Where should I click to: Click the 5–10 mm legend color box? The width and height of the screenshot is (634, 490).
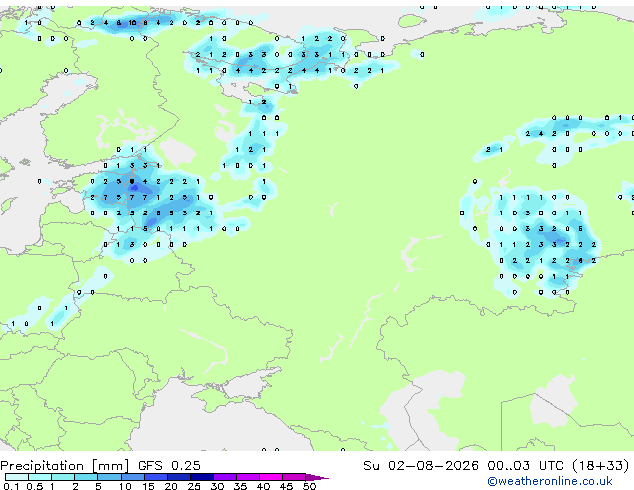pos(109,477)
